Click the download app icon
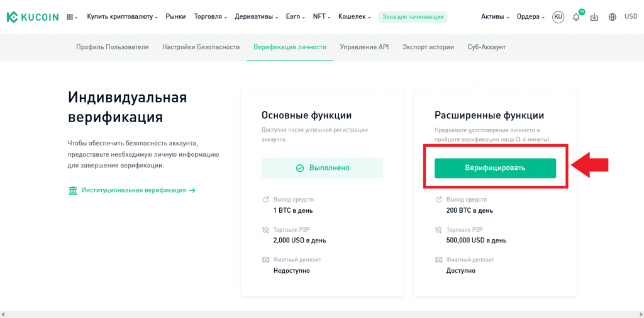Image resolution: width=644 pixels, height=318 pixels. (x=594, y=17)
